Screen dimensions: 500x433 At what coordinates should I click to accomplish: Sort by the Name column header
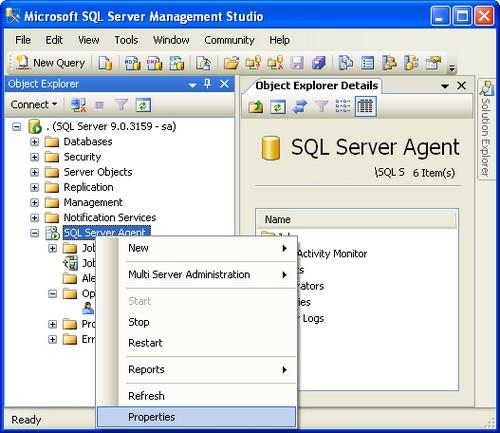356,220
